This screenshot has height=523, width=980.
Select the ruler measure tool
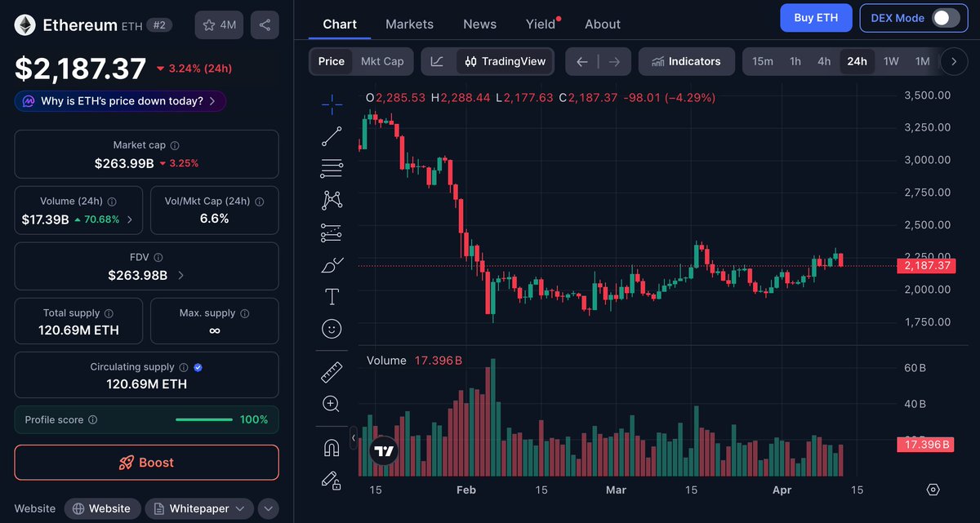tap(332, 372)
